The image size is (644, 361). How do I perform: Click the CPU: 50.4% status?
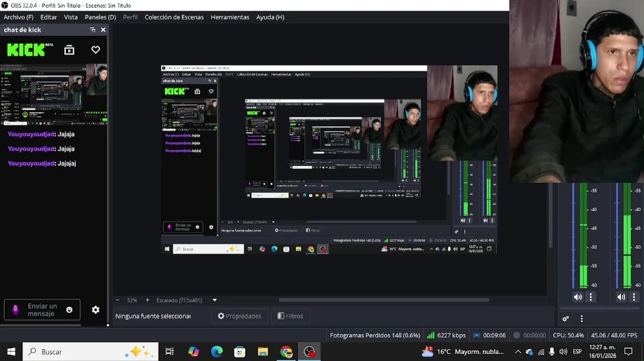(x=568, y=335)
